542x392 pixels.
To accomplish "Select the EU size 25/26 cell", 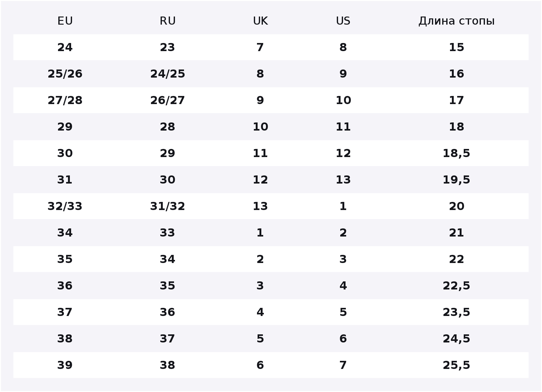I will [65, 74].
